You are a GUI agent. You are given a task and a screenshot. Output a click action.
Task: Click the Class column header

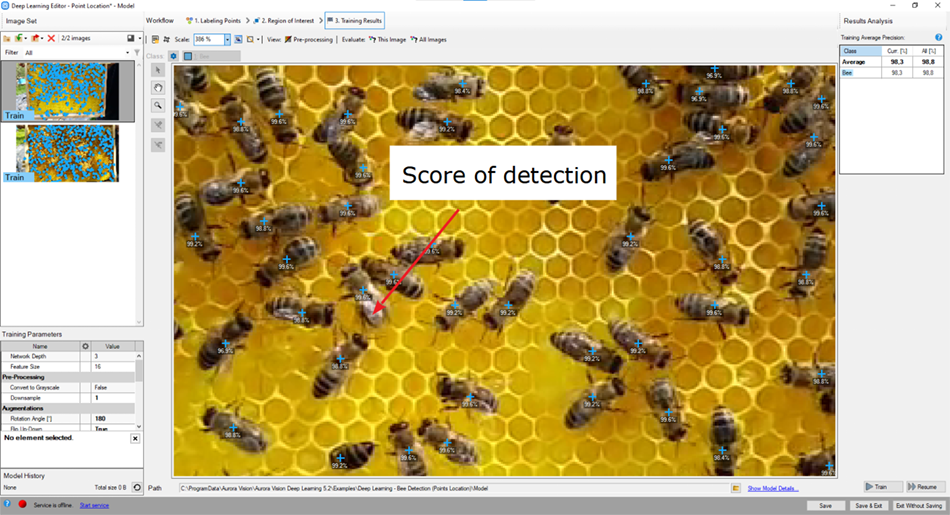860,51
